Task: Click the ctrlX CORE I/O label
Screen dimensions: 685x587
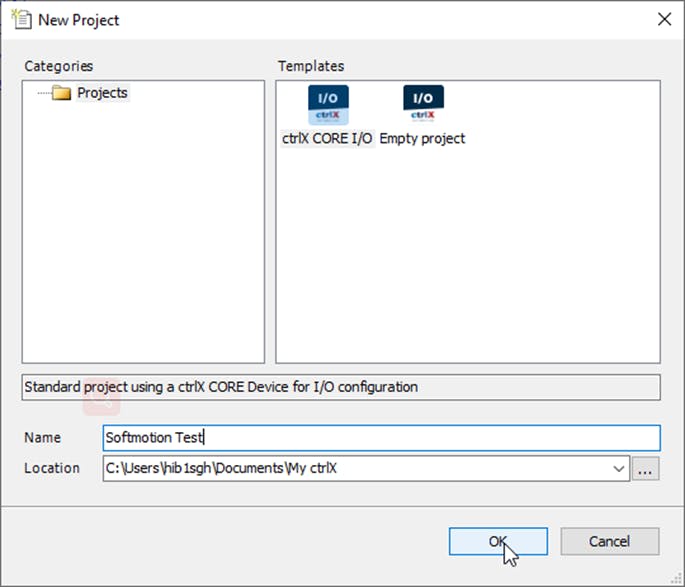Action: 327,138
